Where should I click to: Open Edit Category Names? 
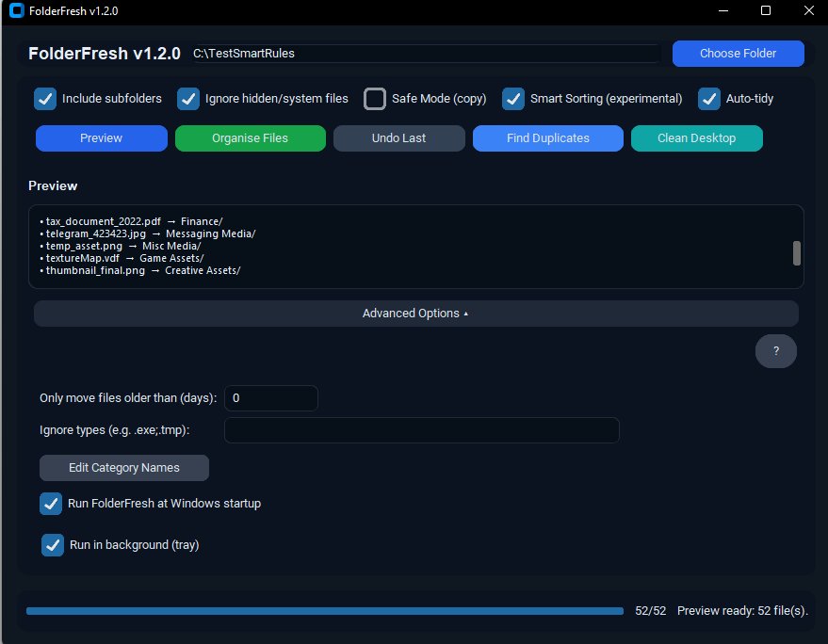(x=123, y=468)
